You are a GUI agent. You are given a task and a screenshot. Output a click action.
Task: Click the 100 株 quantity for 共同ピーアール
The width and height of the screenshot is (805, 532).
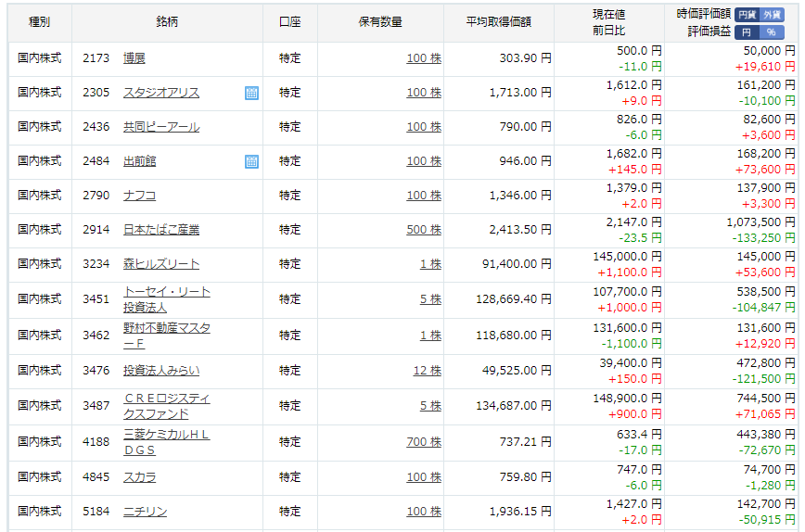point(424,127)
